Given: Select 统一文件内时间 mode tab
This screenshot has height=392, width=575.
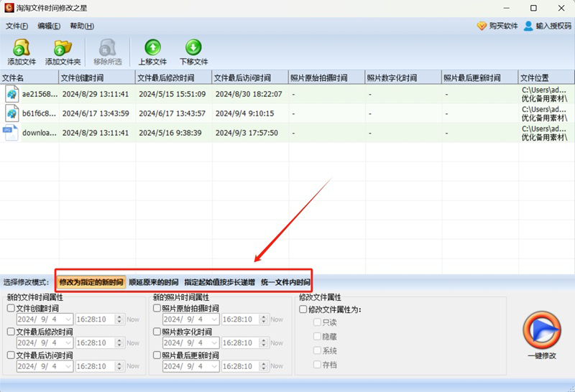Looking at the screenshot, I should click(x=285, y=282).
